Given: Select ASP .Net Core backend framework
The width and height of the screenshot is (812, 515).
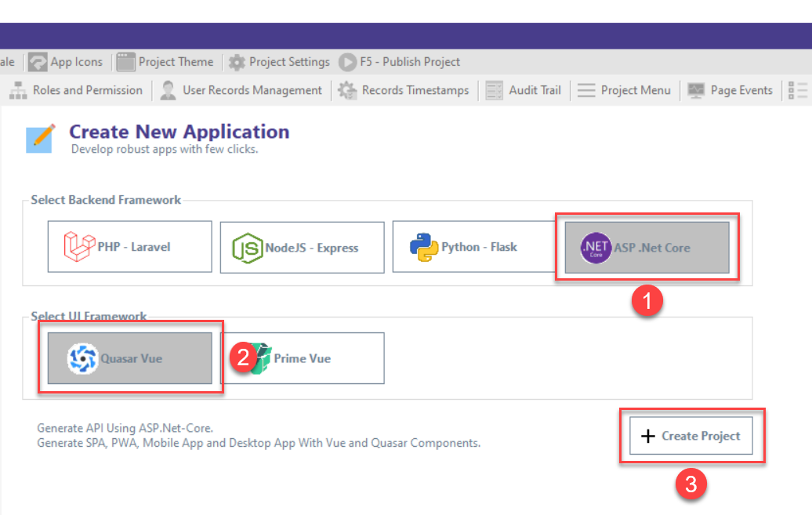Looking at the screenshot, I should pyautogui.click(x=647, y=248).
